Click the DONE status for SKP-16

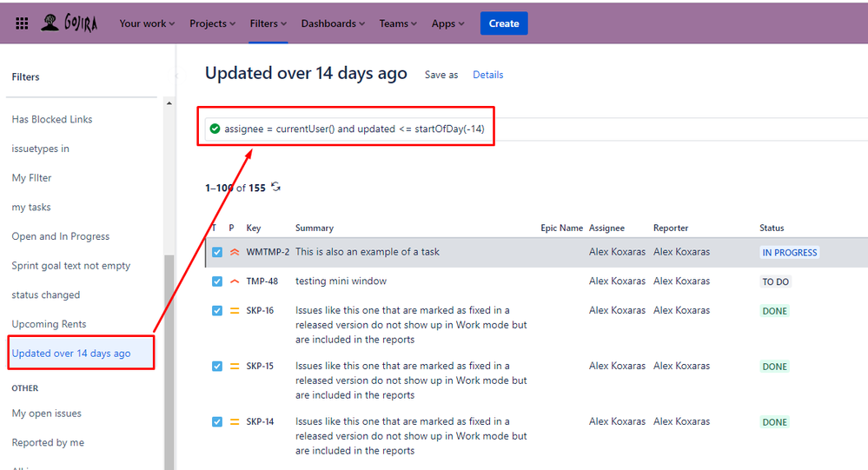pyautogui.click(x=774, y=311)
